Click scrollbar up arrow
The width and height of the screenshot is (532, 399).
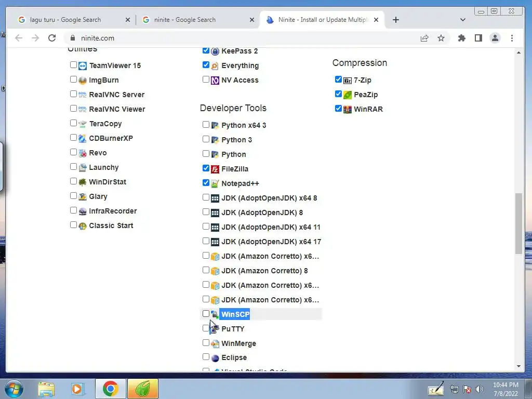518,52
